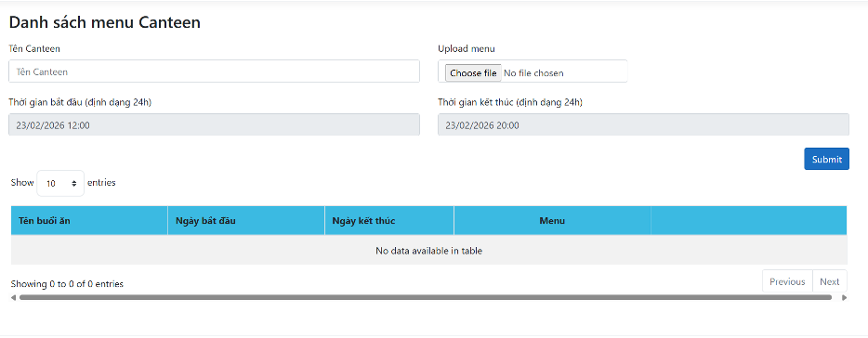Go to Previous page
This screenshot has width=868, height=338.
787,281
